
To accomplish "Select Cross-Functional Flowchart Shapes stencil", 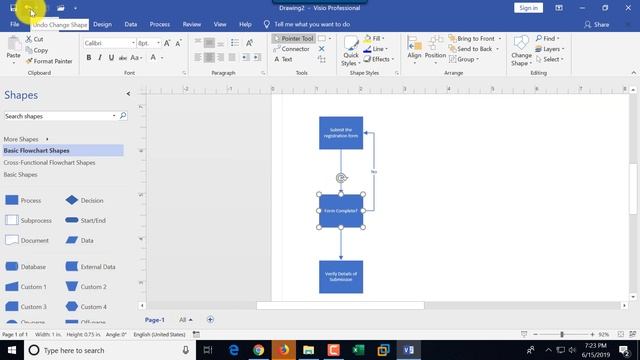I will [49, 162].
